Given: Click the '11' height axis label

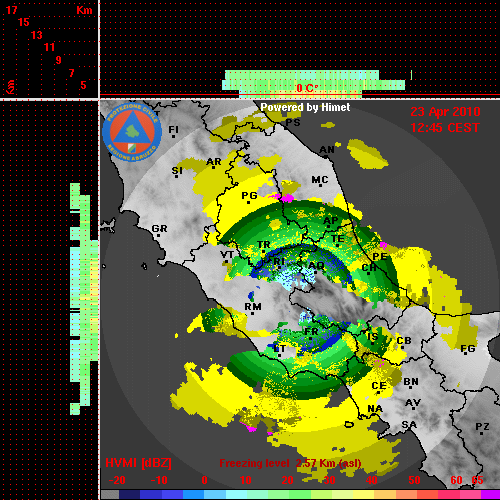Looking at the screenshot, I should pyautogui.click(x=49, y=47).
